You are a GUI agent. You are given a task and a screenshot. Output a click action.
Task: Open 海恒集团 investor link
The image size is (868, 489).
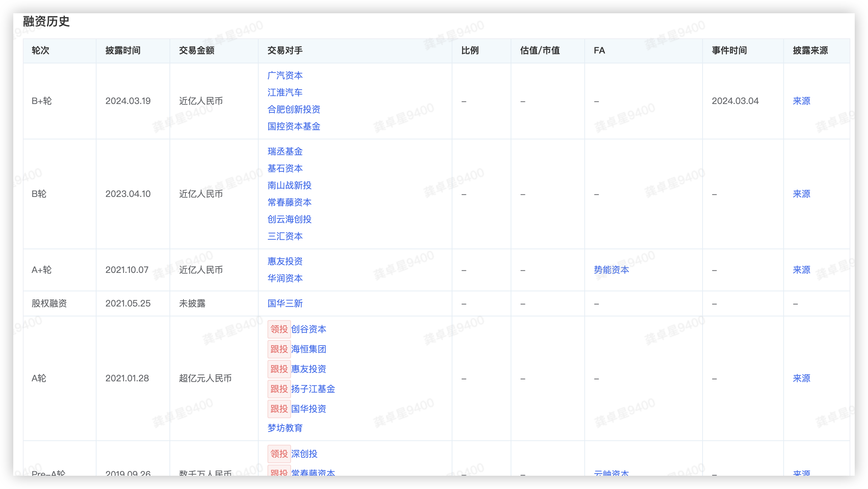(308, 349)
